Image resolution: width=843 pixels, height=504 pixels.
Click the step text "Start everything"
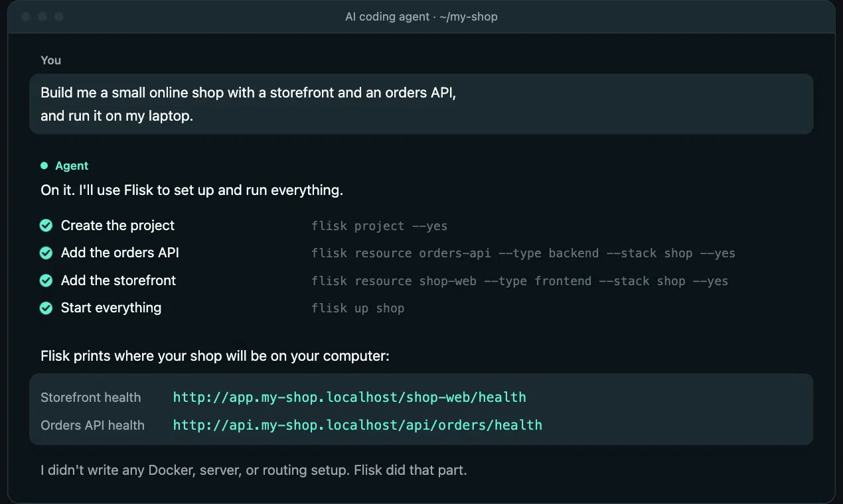tap(111, 308)
